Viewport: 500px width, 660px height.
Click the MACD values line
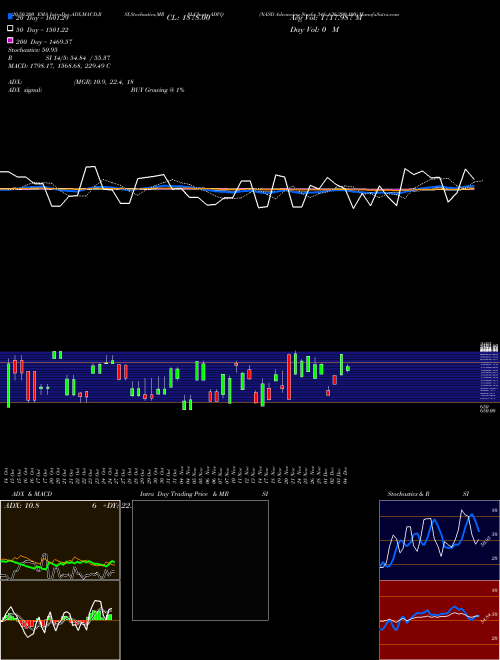(59, 66)
